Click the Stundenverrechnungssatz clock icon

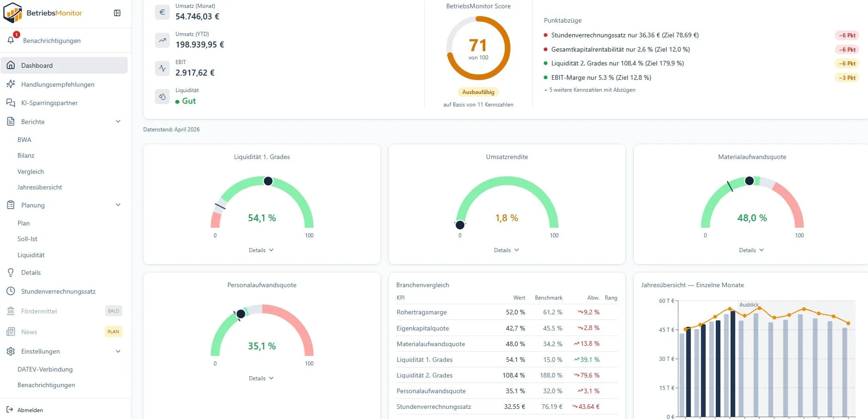(11, 291)
